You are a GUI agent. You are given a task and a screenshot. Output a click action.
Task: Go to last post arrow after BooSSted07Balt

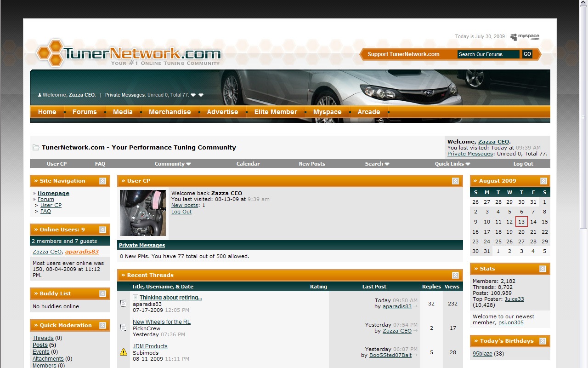click(415, 355)
